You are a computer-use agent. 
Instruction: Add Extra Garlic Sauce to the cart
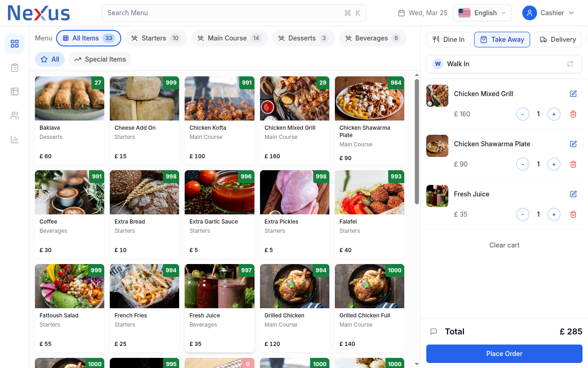[220, 214]
